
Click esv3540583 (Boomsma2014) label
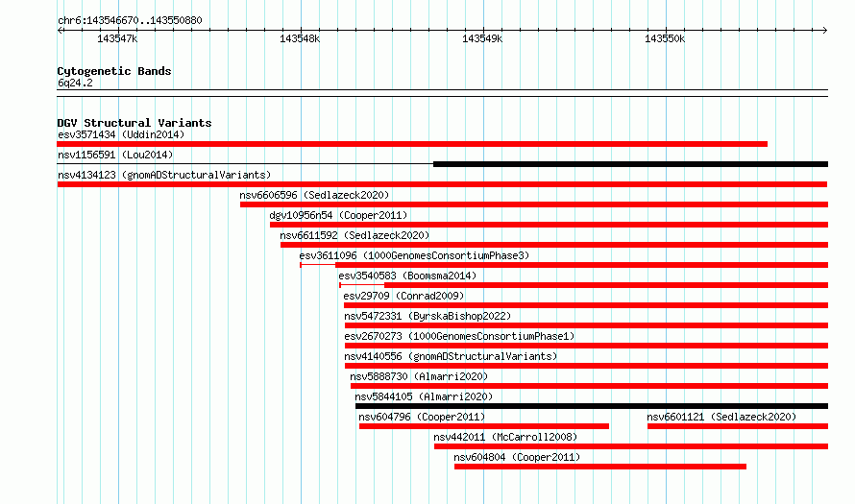coord(407,276)
